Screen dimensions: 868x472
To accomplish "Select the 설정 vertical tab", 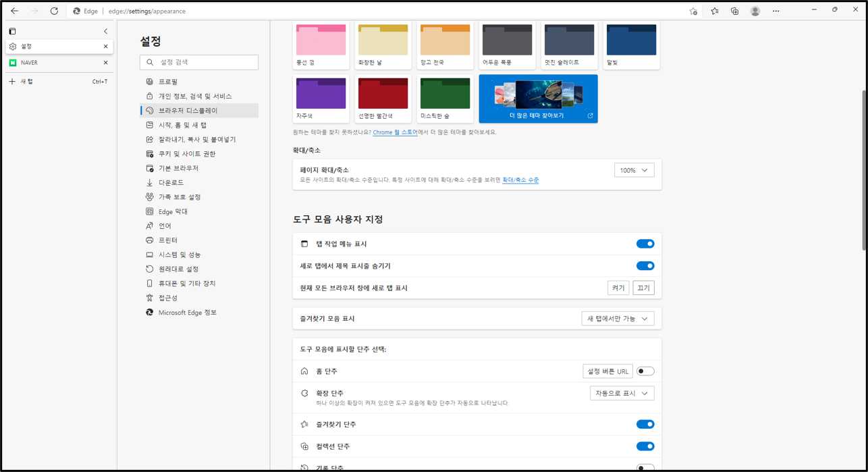I will coord(59,47).
